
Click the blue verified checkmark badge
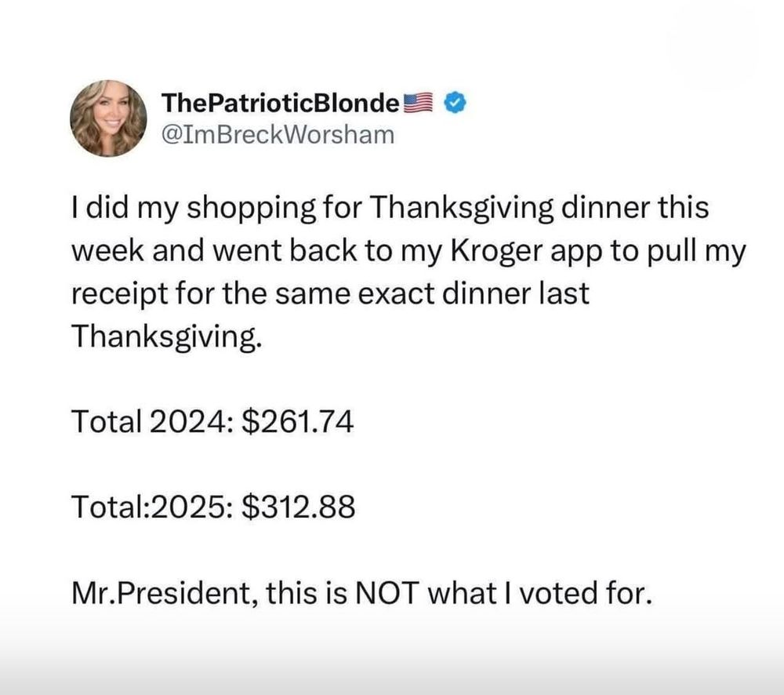(x=455, y=103)
